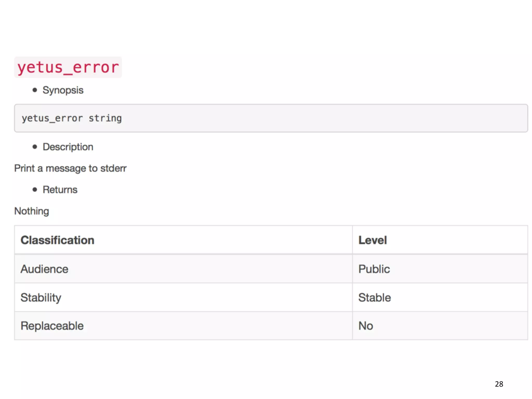The height and width of the screenshot is (399, 532).
Task: Click the slide number 28
Action: pyautogui.click(x=499, y=384)
